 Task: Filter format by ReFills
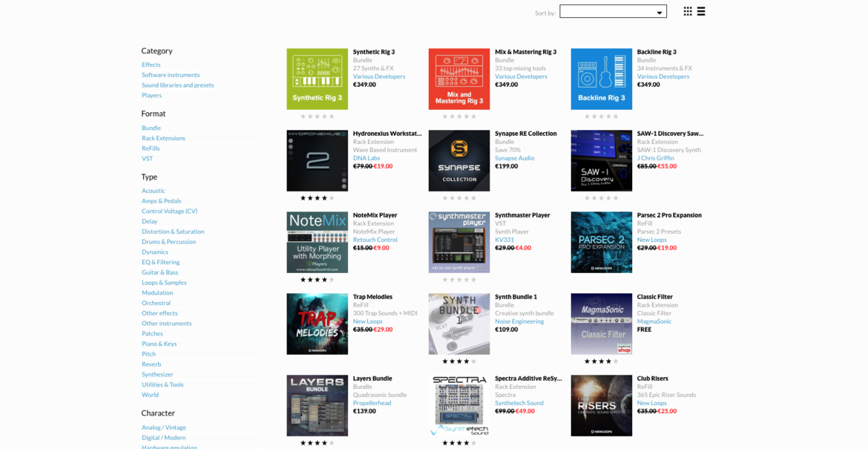click(x=151, y=148)
